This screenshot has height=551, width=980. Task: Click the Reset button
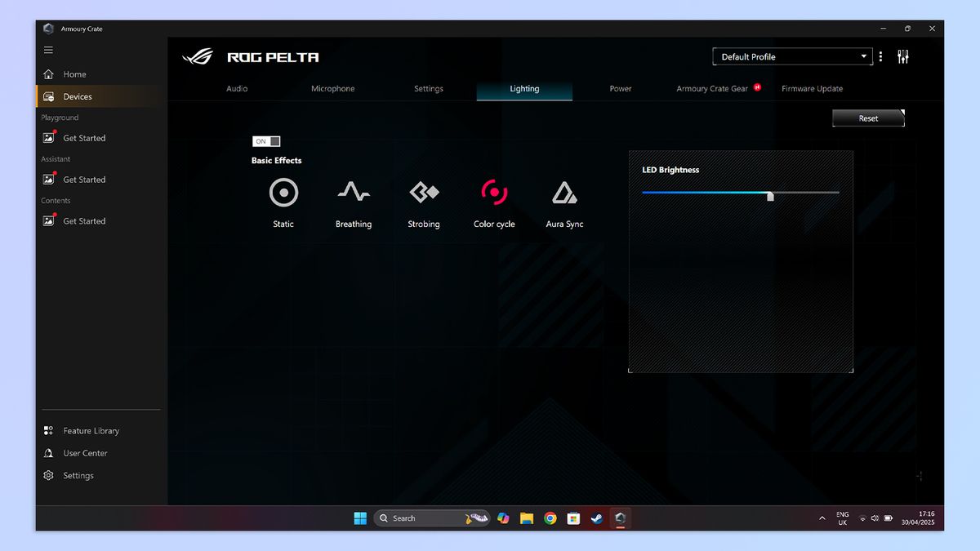pos(868,118)
